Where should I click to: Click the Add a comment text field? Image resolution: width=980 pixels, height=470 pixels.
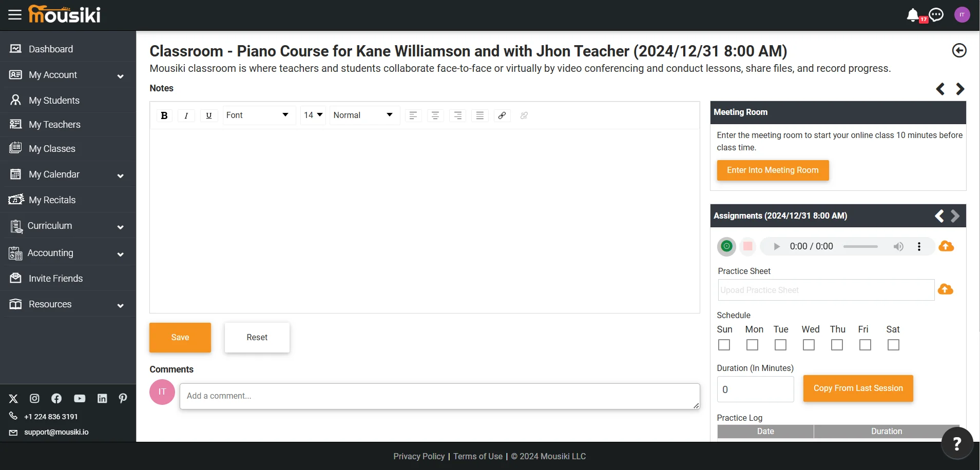pyautogui.click(x=439, y=396)
